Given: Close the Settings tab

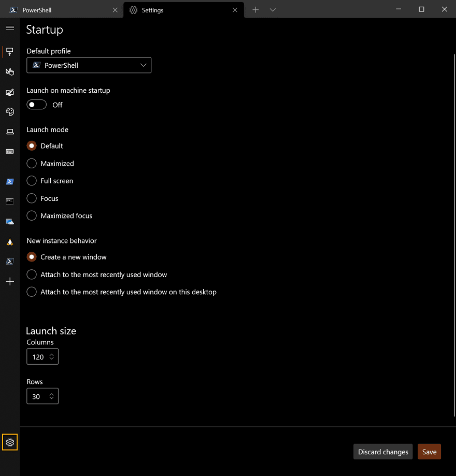Looking at the screenshot, I should (x=235, y=10).
